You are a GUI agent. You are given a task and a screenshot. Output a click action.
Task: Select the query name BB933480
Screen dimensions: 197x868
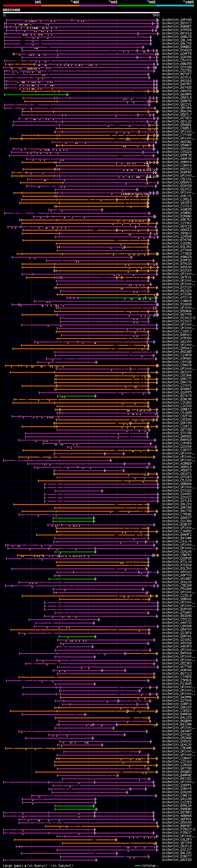[11, 10]
